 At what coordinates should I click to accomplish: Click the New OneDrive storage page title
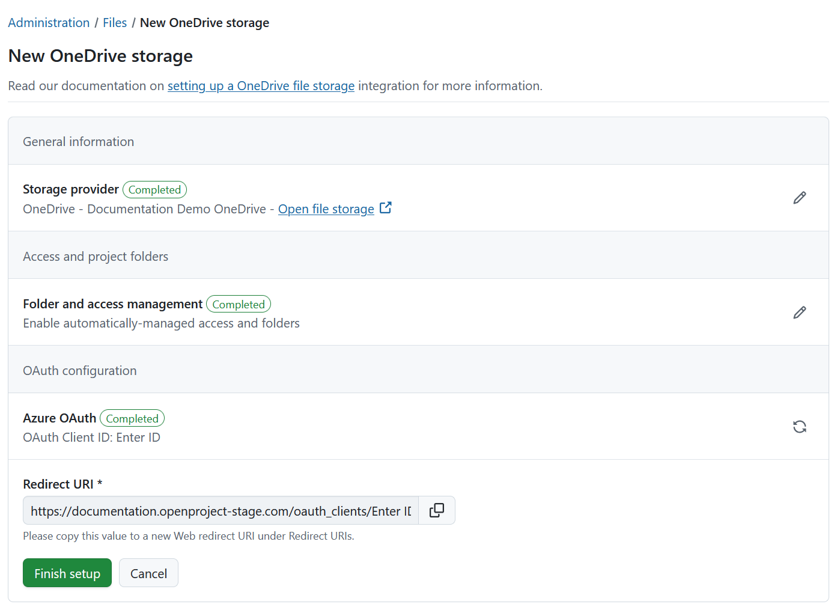pos(100,55)
